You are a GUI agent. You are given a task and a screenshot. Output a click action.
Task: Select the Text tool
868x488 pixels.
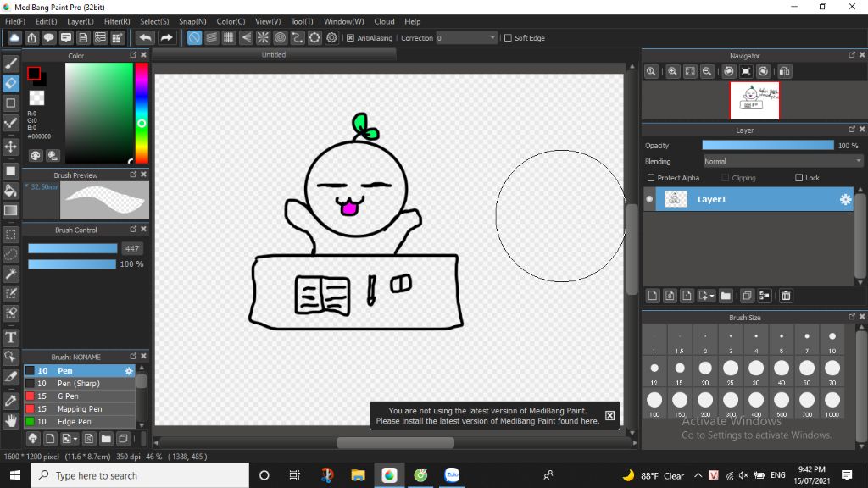[x=10, y=337]
